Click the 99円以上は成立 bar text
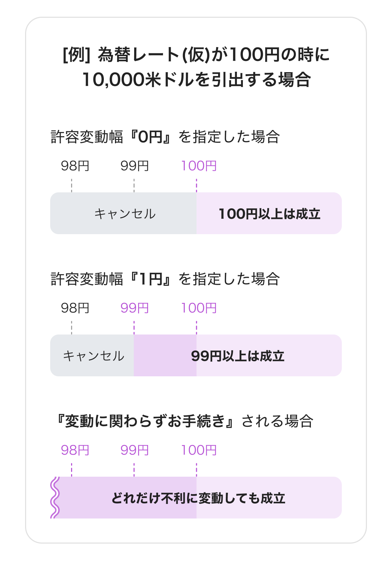Image resolution: width=392 pixels, height=561 pixels. [x=238, y=356]
